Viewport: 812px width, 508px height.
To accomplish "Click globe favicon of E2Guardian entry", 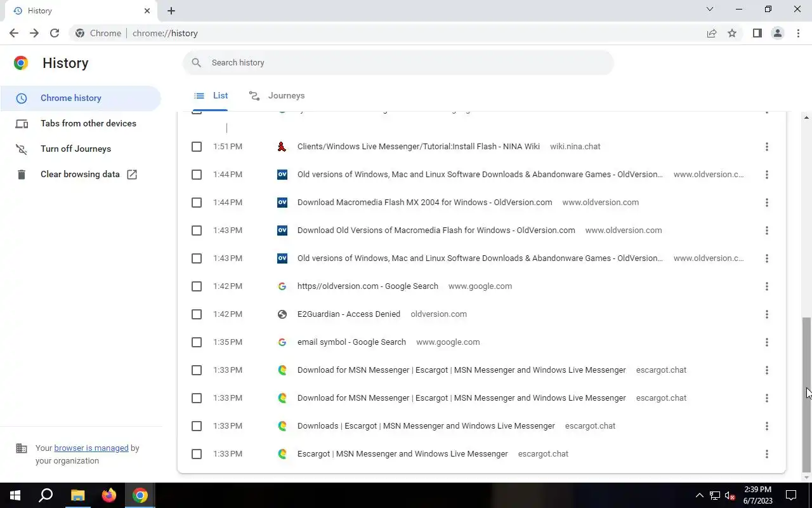I will (x=282, y=314).
